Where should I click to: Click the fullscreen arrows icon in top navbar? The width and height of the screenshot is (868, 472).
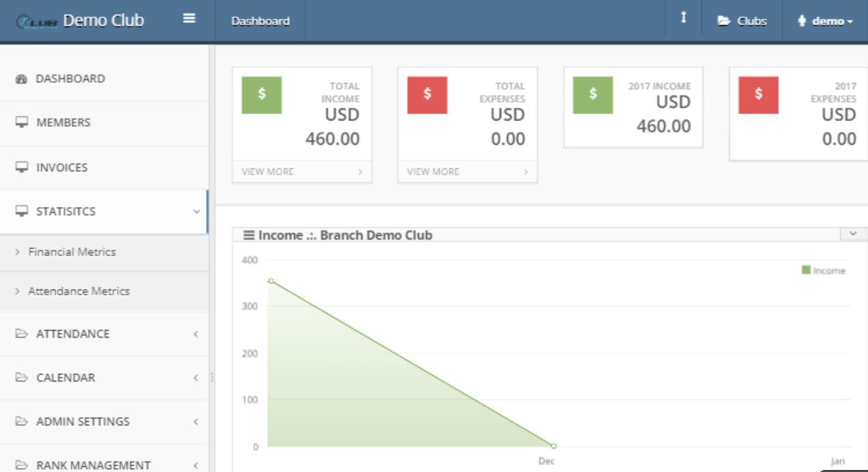click(683, 19)
